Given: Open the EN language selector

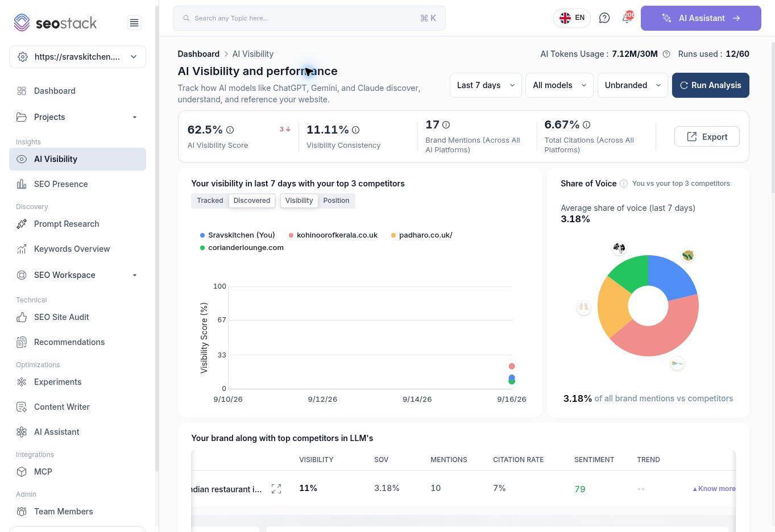Looking at the screenshot, I should coord(572,18).
